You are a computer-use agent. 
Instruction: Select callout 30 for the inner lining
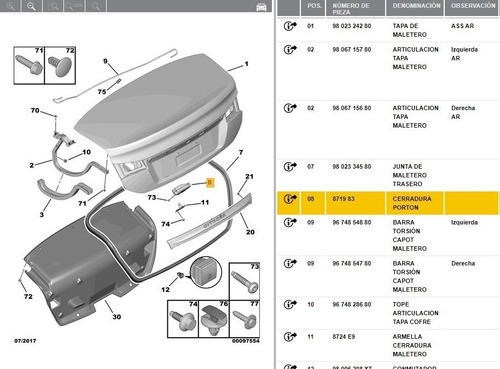(116, 316)
